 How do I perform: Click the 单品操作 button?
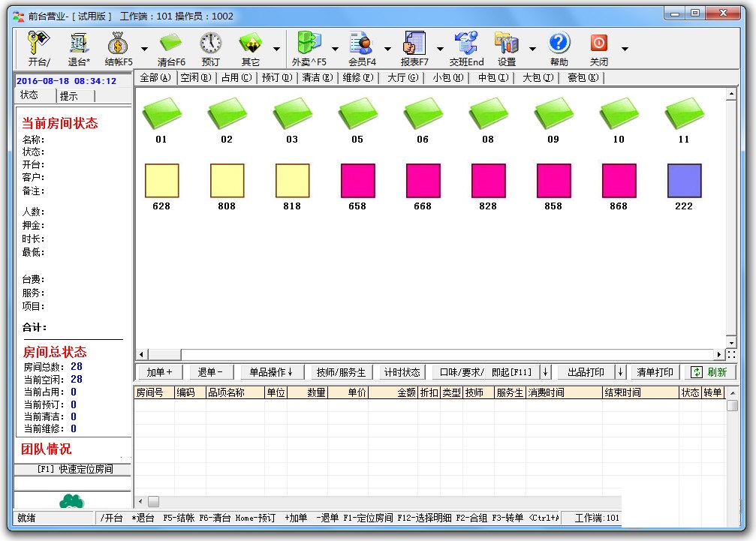tap(271, 372)
